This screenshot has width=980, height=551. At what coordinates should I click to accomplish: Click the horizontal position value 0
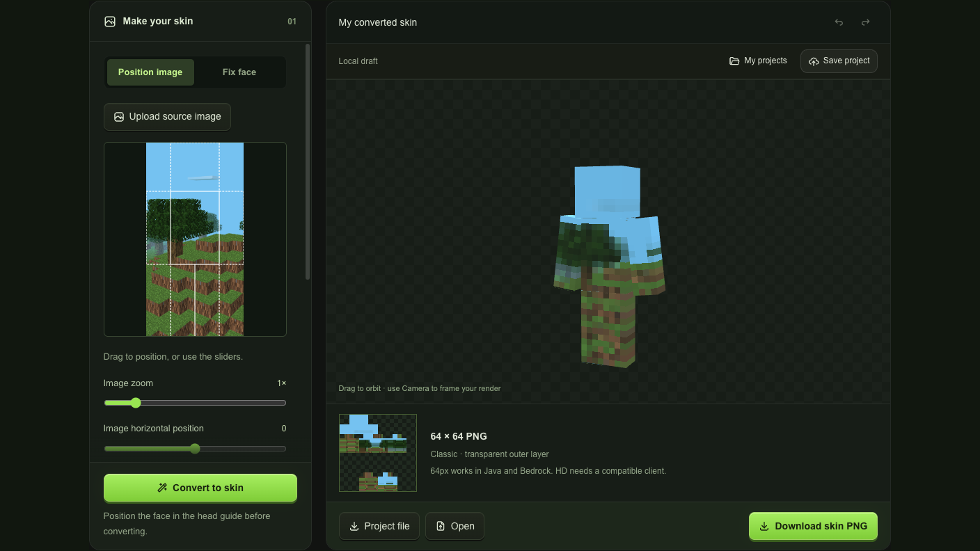284,429
